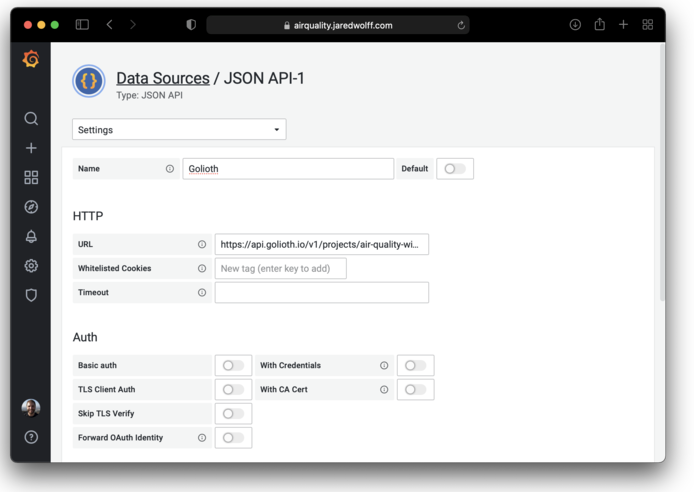
Task: Toggle the Default data source switch
Action: point(454,169)
